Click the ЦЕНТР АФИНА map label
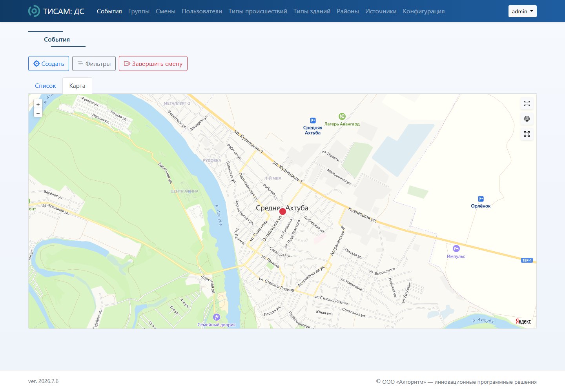Screen dimensions: 565x392 click(x=184, y=191)
